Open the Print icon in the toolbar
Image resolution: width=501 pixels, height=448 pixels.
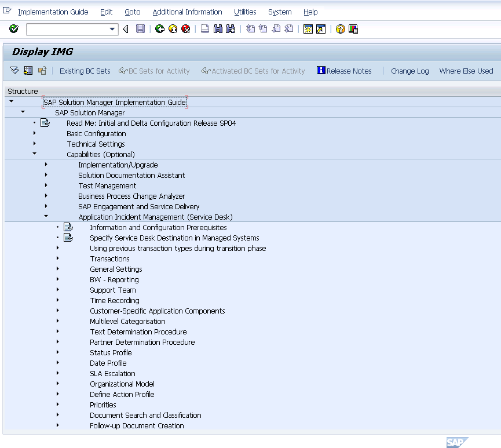pos(204,28)
